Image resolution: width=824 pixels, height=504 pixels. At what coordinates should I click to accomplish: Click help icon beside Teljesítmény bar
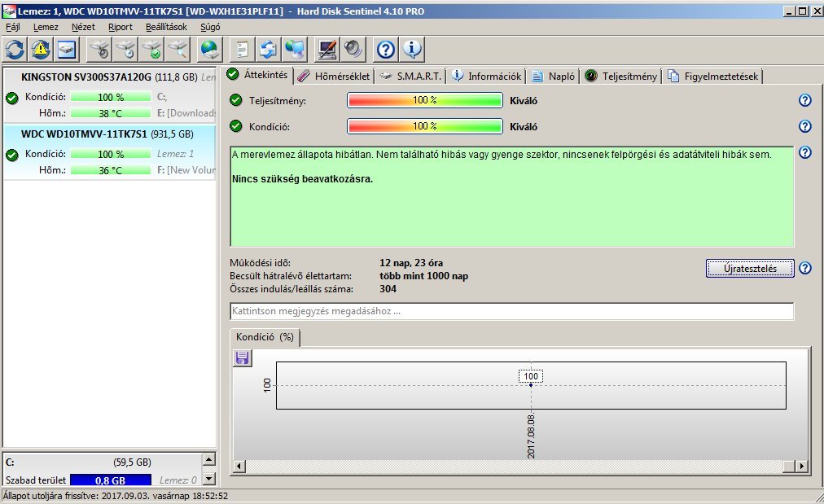[x=805, y=100]
